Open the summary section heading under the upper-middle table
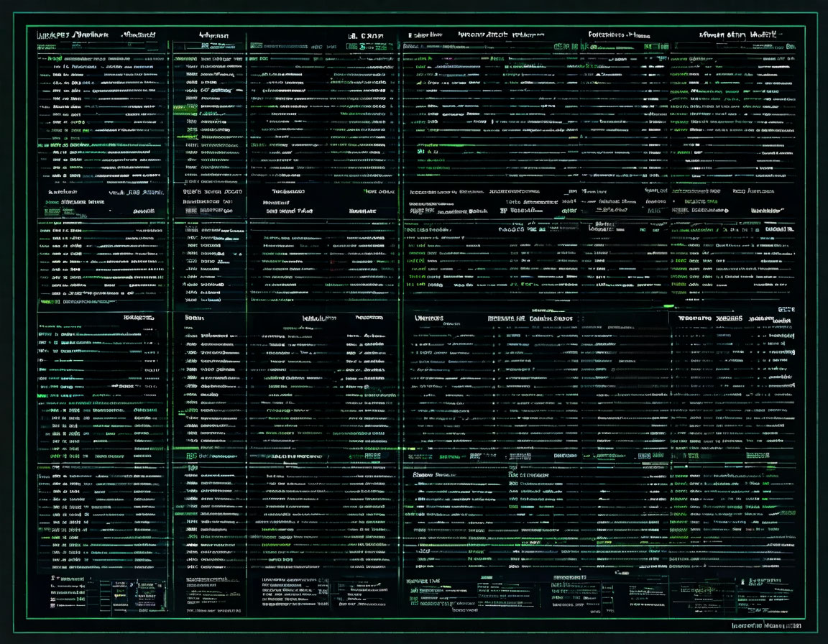 (x=287, y=192)
